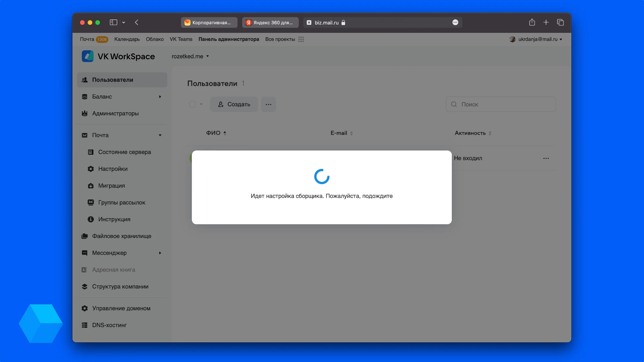The width and height of the screenshot is (644, 362).
Task: Click the user avatar next to ukrdanja@mail.ru
Action: click(x=513, y=39)
